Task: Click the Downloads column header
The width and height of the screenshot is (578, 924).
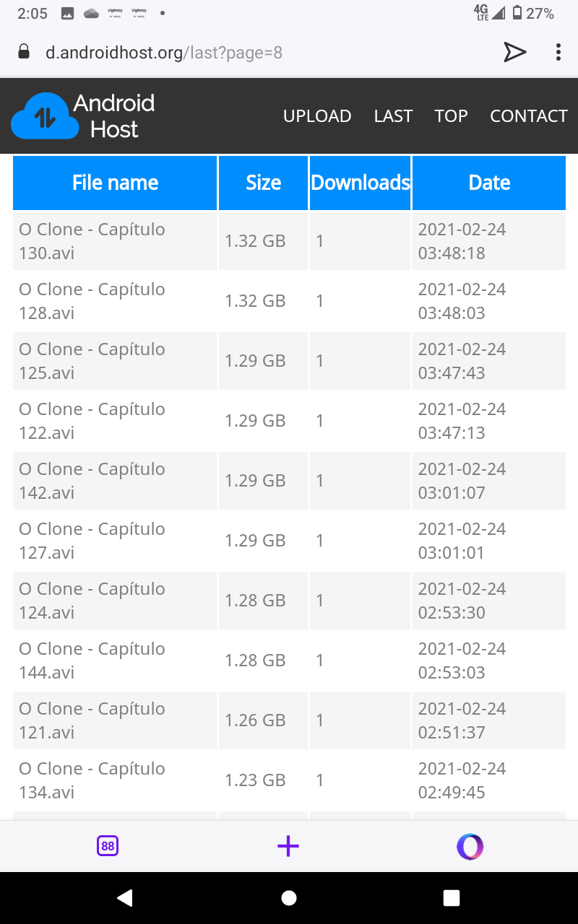Action: pos(360,183)
